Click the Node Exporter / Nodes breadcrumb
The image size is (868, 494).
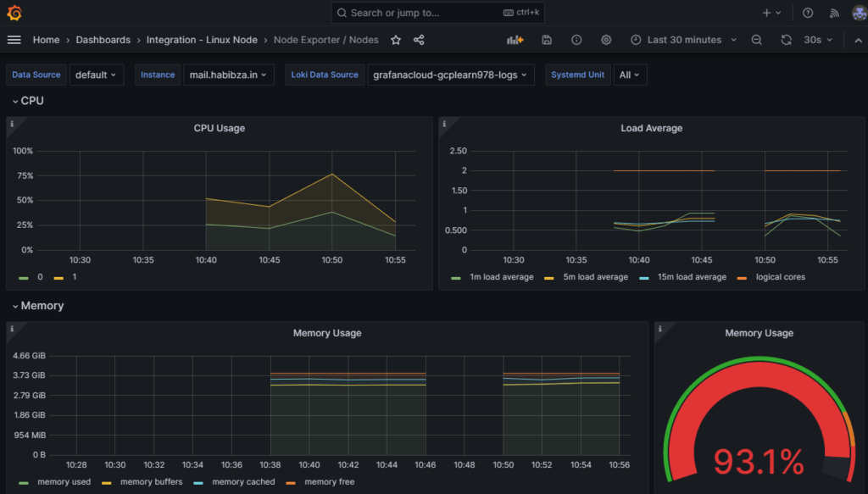pyautogui.click(x=326, y=40)
